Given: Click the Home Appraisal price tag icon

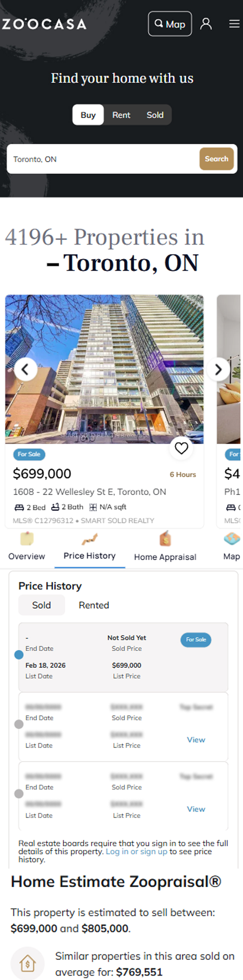Looking at the screenshot, I should (165, 539).
